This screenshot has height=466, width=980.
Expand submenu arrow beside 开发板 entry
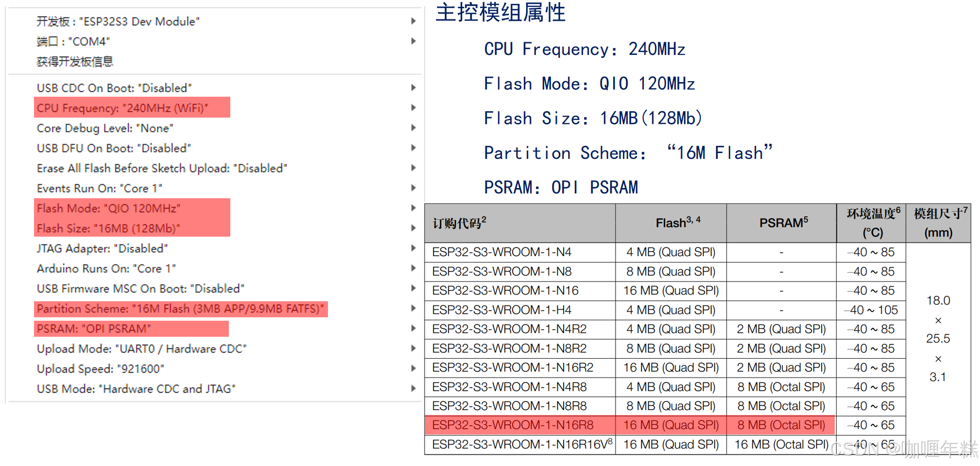[x=413, y=21]
